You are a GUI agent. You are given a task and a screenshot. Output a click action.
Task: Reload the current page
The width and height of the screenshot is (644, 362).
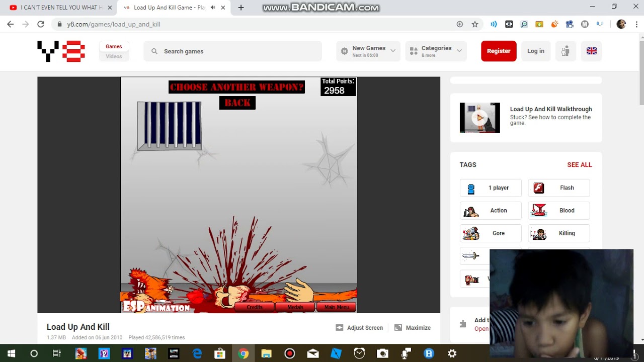coord(41,24)
